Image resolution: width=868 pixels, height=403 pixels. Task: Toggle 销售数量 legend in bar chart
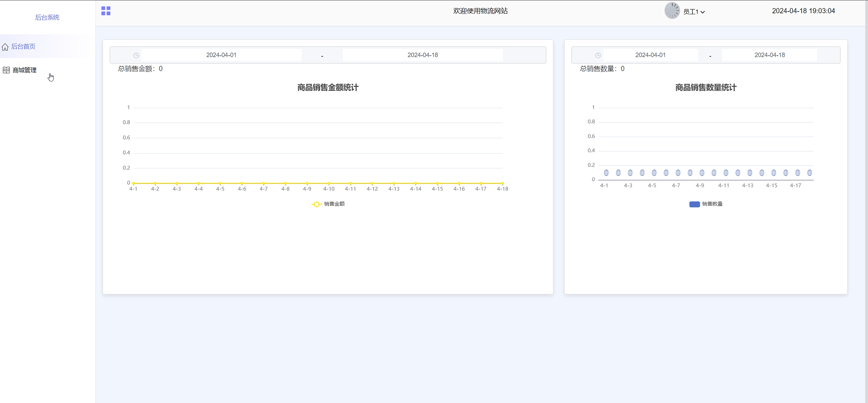(x=706, y=204)
